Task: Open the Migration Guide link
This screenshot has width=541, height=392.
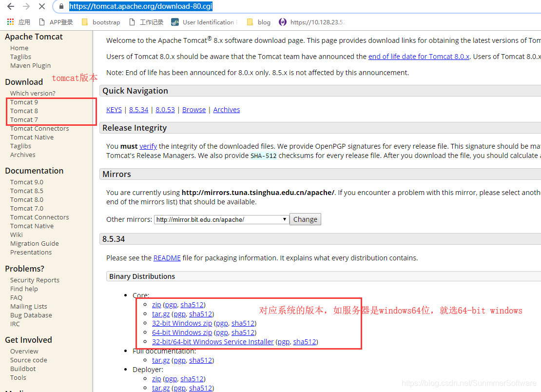Action: pos(35,244)
